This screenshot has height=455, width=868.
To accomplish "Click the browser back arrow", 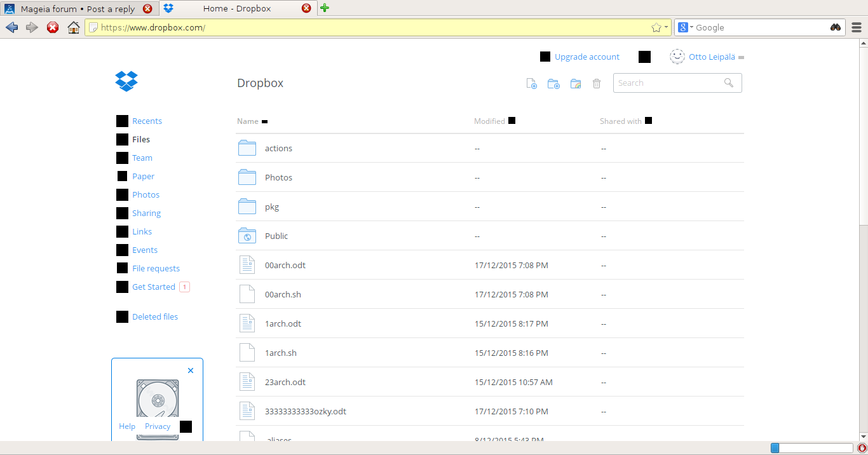I will [11, 27].
